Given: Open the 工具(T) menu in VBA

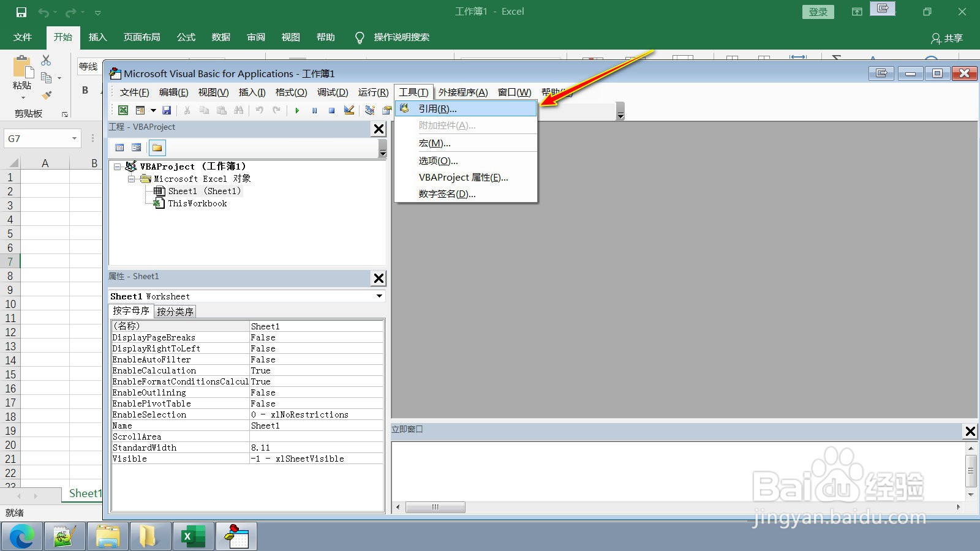Looking at the screenshot, I should point(413,92).
